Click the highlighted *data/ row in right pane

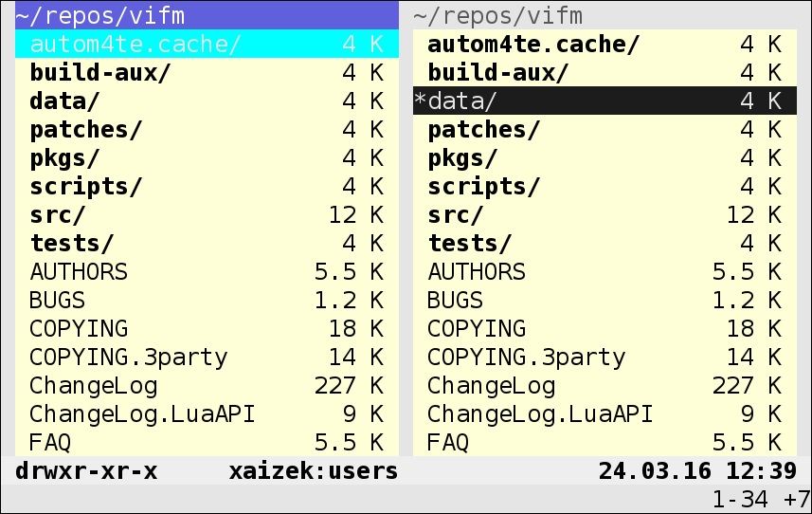(x=604, y=101)
